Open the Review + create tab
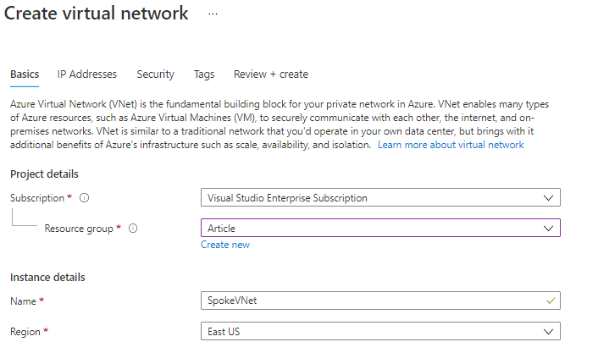Screen dimensions: 598x364 [x=271, y=74]
